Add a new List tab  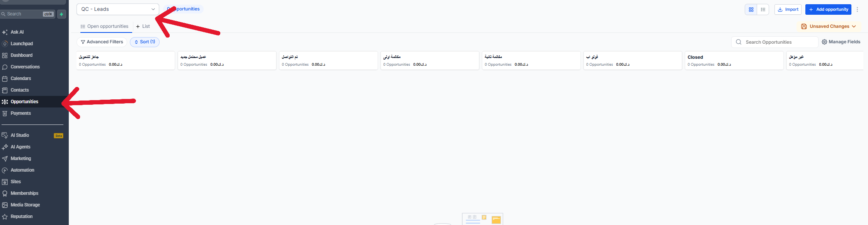[x=143, y=26]
